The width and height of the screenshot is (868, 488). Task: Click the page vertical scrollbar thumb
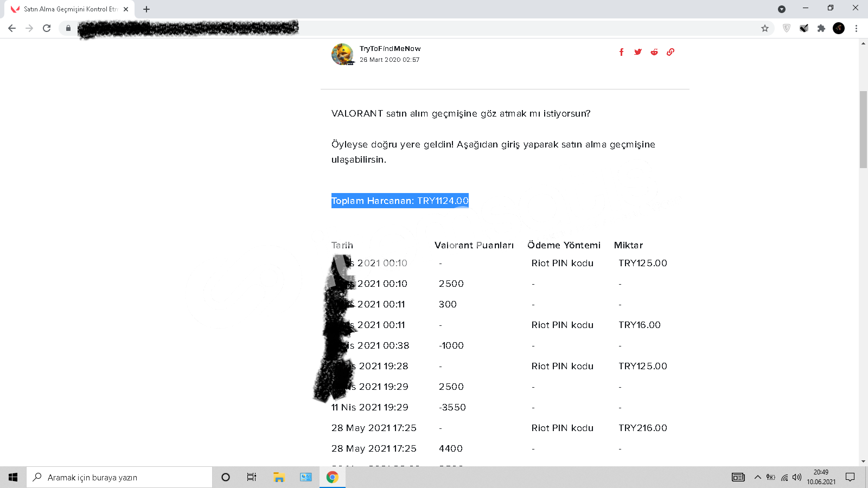point(863,130)
